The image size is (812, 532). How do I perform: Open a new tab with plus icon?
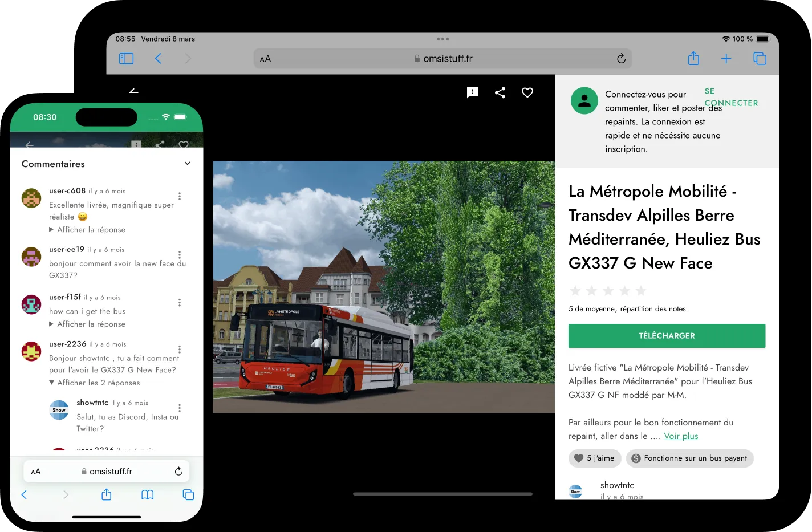tap(726, 59)
